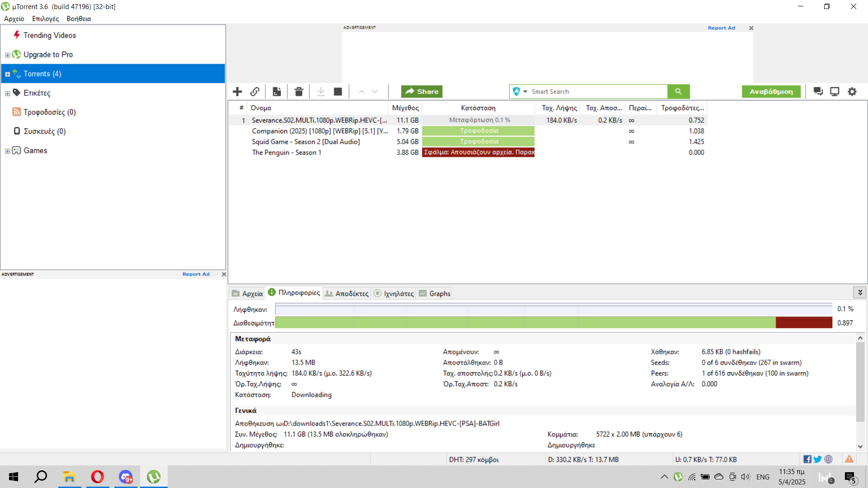Click the warning triangle icon in status bar
868x488 pixels.
pos(849,459)
